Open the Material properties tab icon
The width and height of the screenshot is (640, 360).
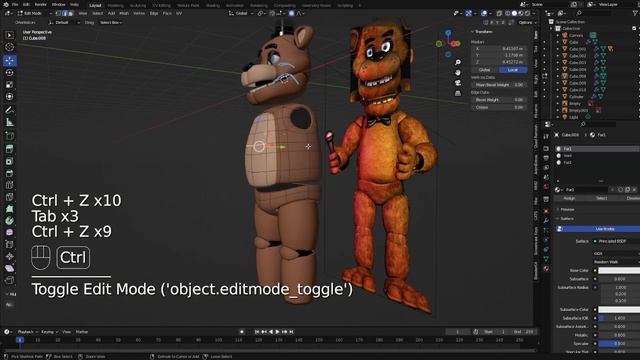546,269
